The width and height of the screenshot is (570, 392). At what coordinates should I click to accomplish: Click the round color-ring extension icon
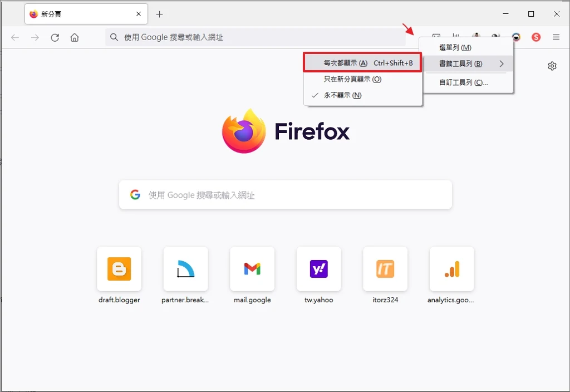tap(516, 37)
